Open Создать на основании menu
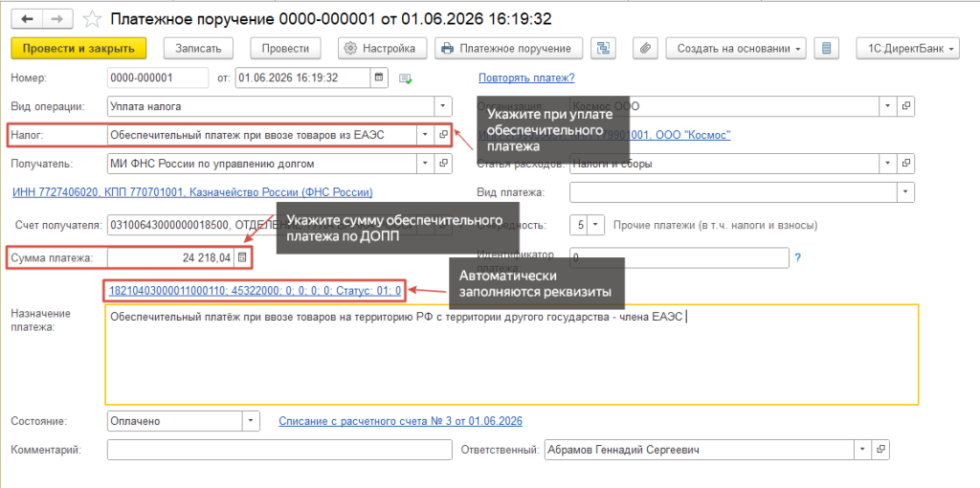Screen dimensions: 980x488 [x=736, y=48]
